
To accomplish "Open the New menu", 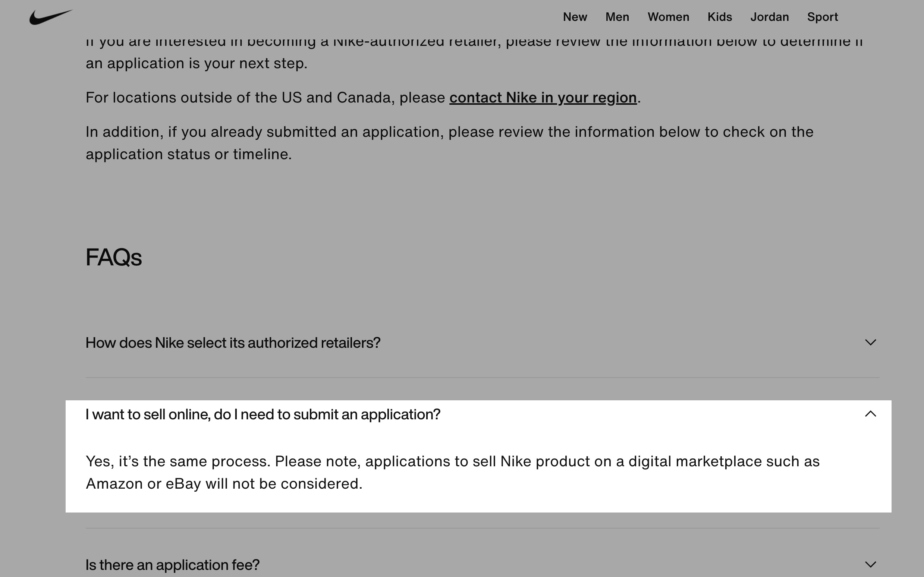I will (x=575, y=17).
